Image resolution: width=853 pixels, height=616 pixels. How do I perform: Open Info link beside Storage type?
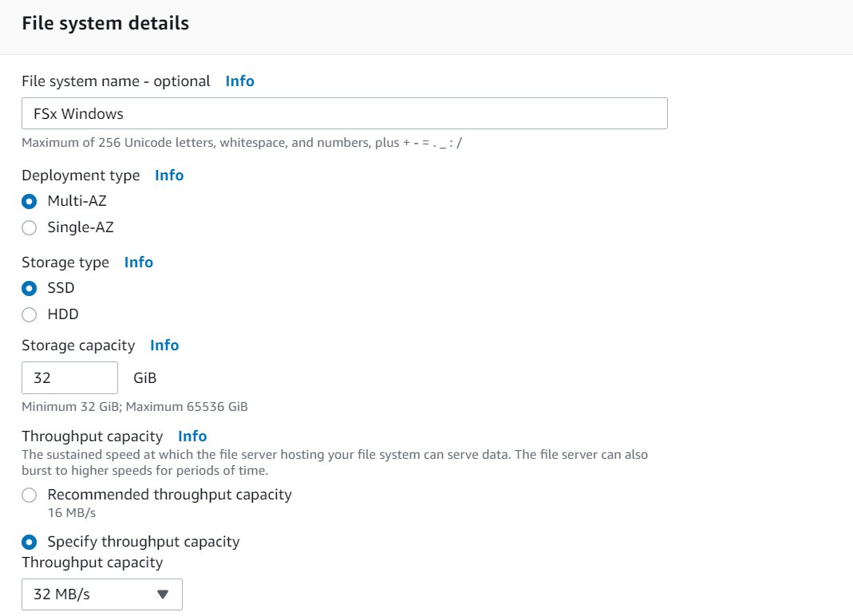click(x=139, y=263)
